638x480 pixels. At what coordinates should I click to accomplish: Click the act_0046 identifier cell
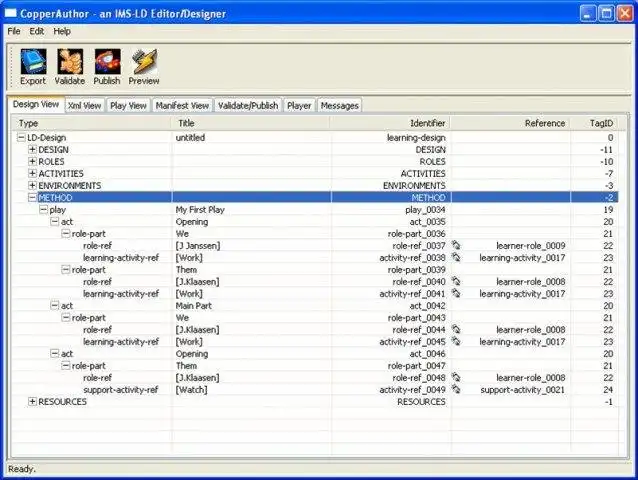[428, 353]
